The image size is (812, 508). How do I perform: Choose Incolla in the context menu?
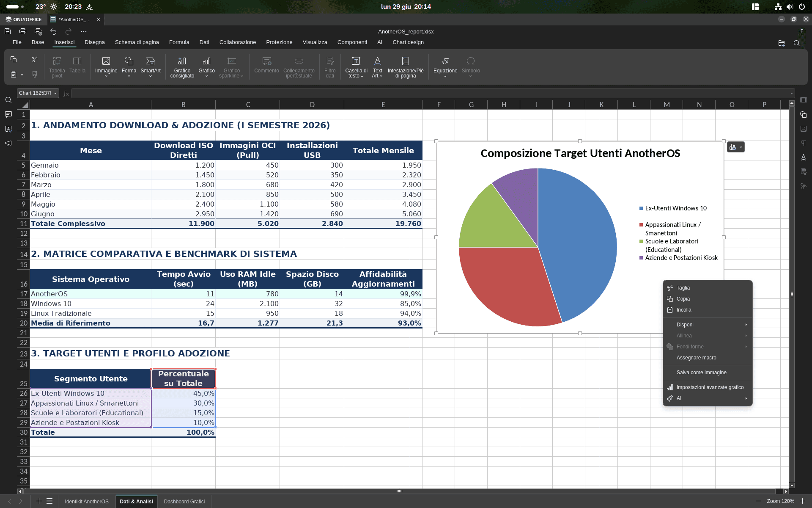point(708,310)
